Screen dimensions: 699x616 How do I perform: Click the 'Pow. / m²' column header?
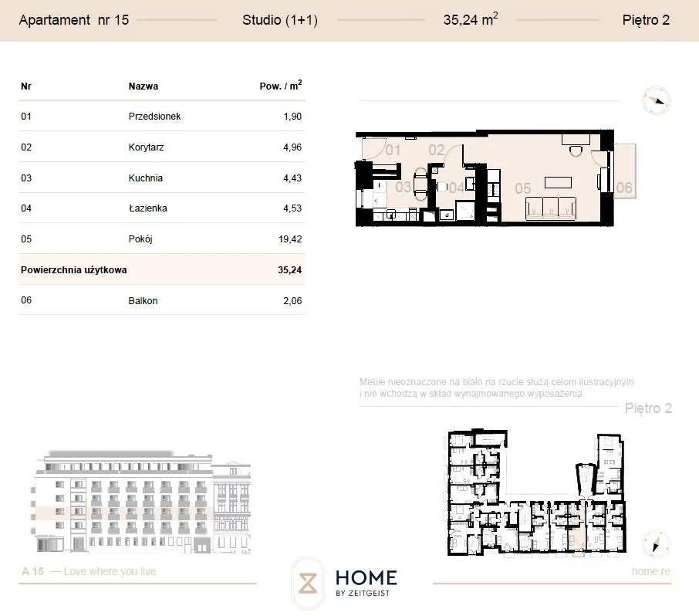(x=281, y=85)
